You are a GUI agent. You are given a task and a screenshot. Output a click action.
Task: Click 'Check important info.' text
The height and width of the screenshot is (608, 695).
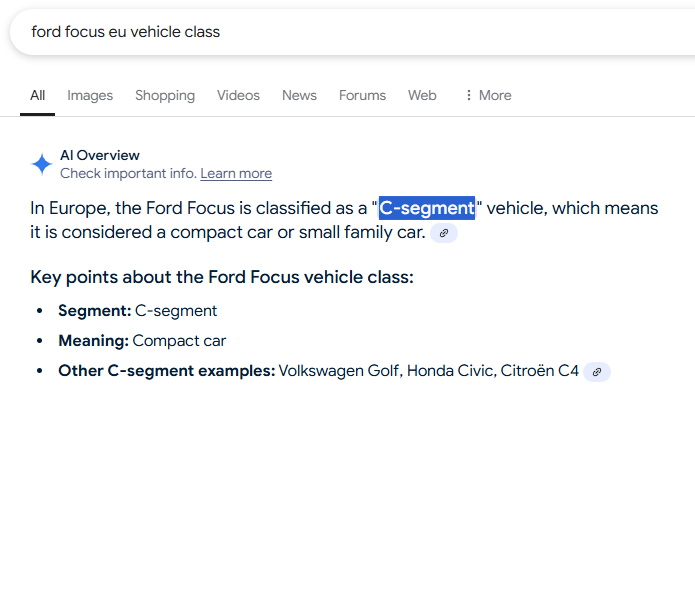(129, 173)
